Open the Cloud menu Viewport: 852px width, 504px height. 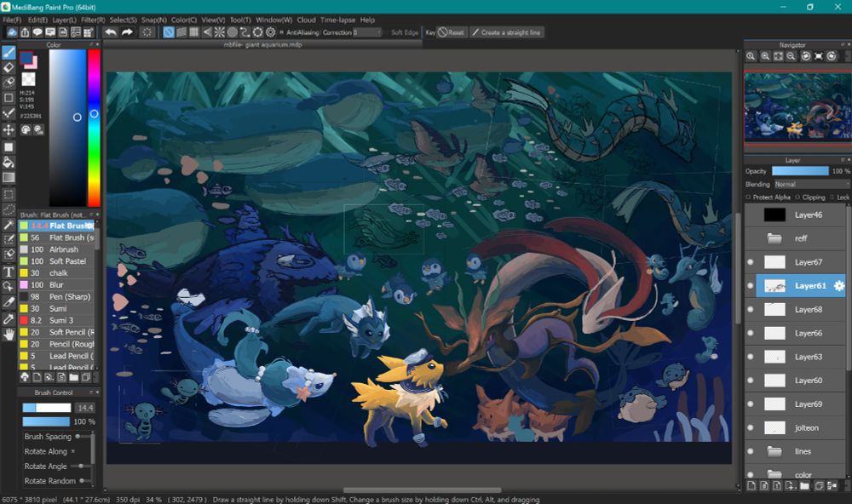click(306, 20)
